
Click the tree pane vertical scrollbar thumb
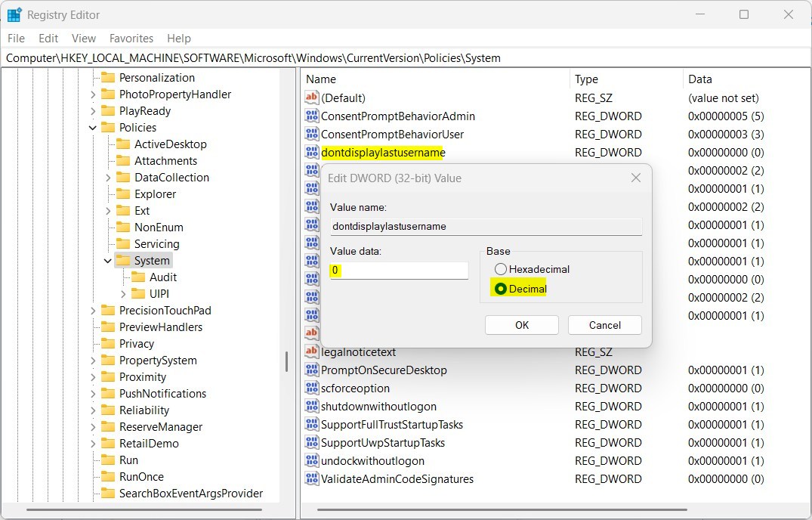point(286,361)
